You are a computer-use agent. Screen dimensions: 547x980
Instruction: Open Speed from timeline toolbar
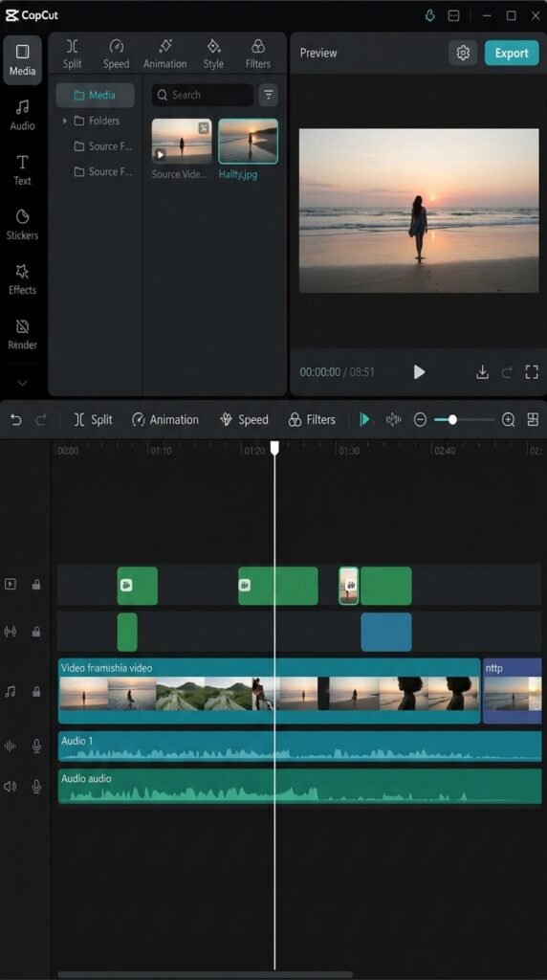(x=244, y=420)
